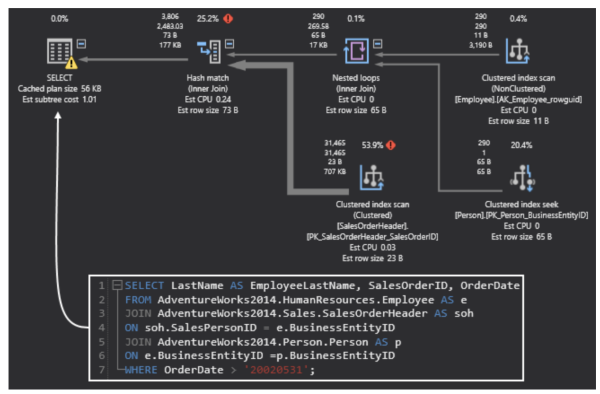
Task: Select the Hash match operator icon
Action: click(x=209, y=51)
